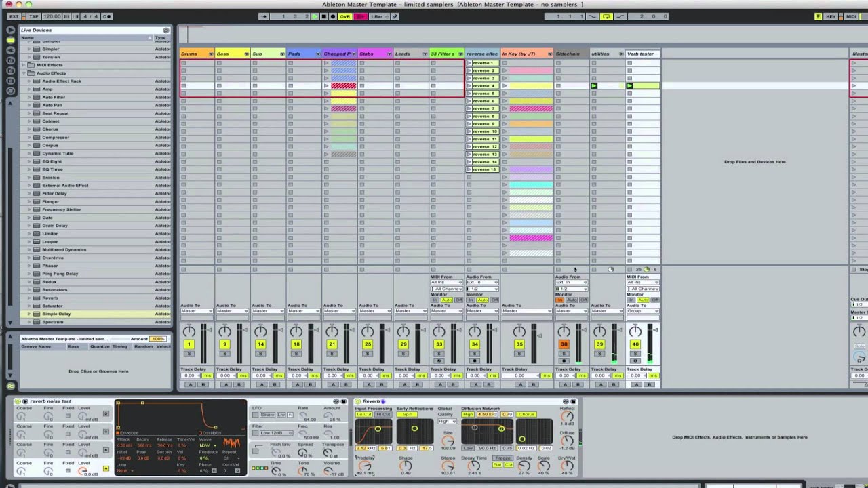Solo the Drums track with S button
Screen dimensions: 868x488
pyautogui.click(x=189, y=353)
